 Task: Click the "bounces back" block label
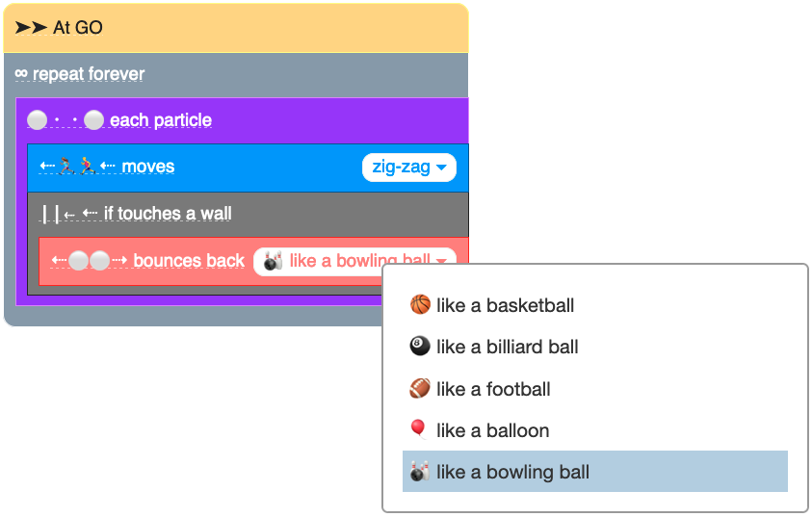[189, 261]
